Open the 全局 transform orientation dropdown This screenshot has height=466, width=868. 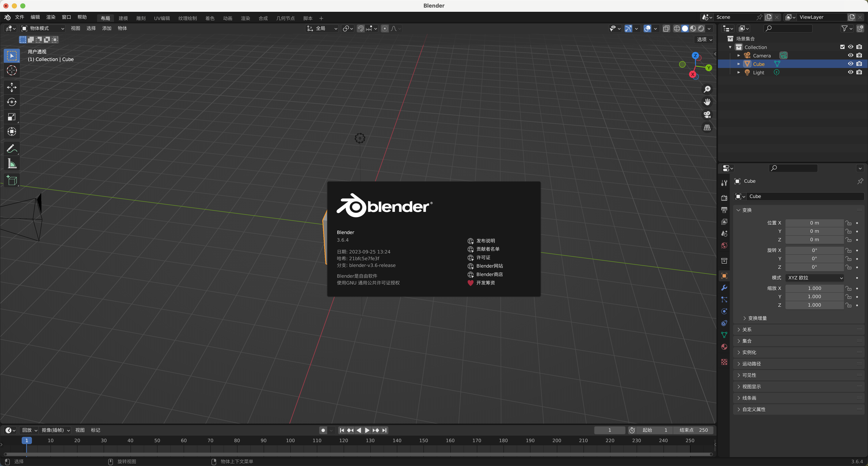(x=322, y=29)
